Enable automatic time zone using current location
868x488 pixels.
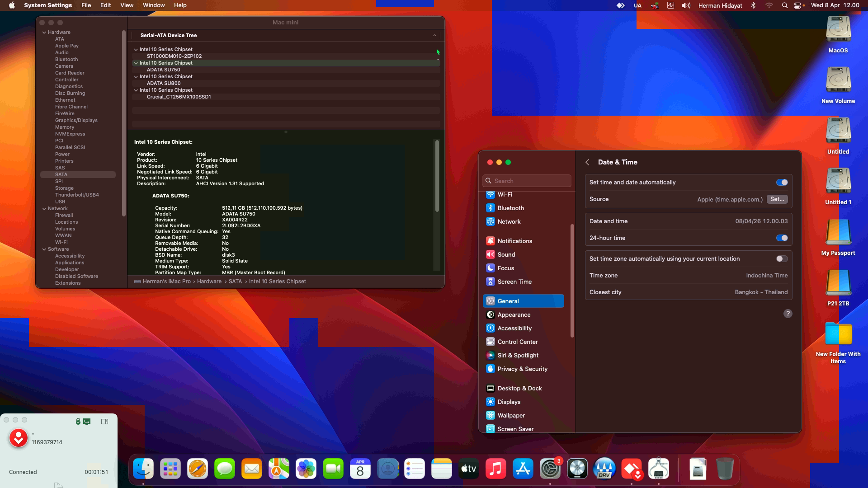point(782,259)
